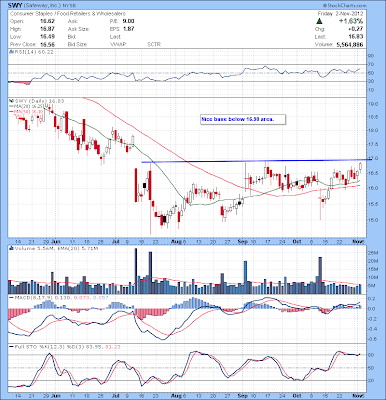Screen dimensions: 386x400
Task: Click the 90 level on RSI axis
Action: tap(371, 56)
